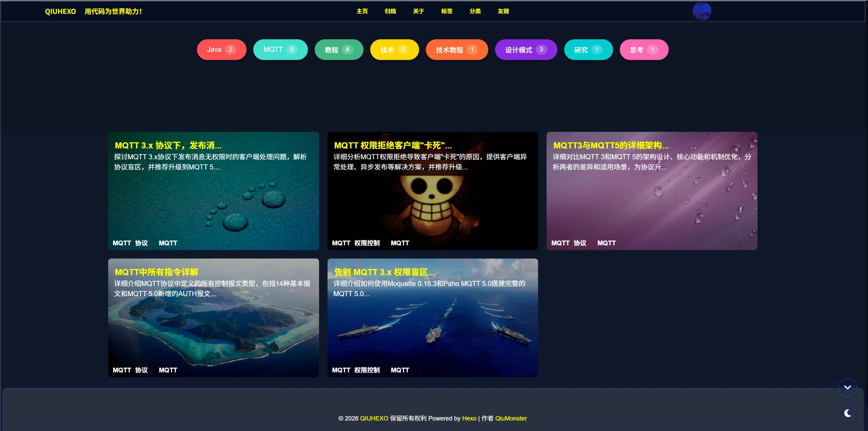
Task: Click excerpt '详细介绍如何使用Moquette 0.18.3和Paho...'
Action: click(429, 288)
